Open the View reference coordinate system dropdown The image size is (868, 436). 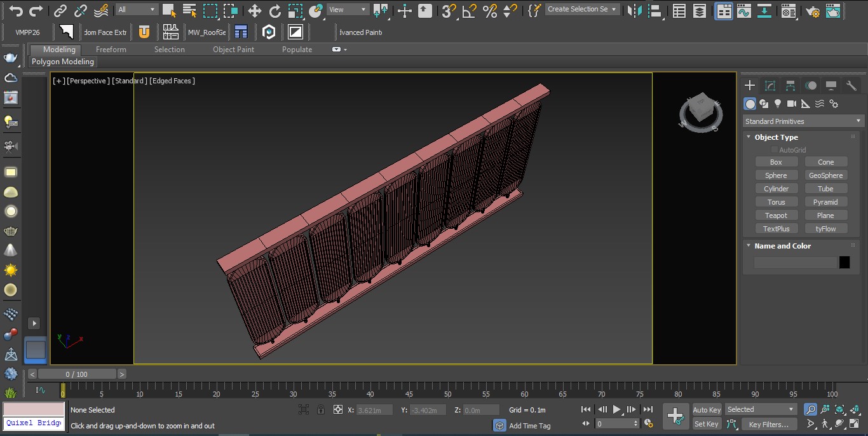point(348,10)
